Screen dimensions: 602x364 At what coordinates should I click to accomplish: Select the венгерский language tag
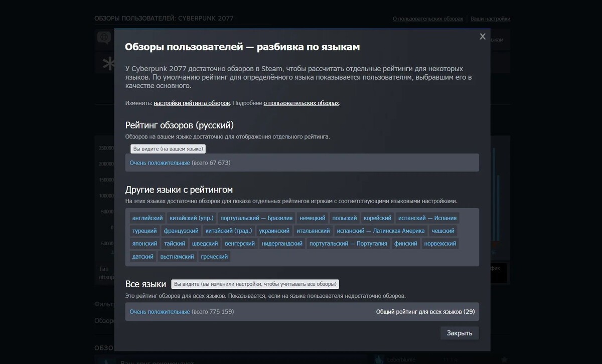[x=240, y=244]
